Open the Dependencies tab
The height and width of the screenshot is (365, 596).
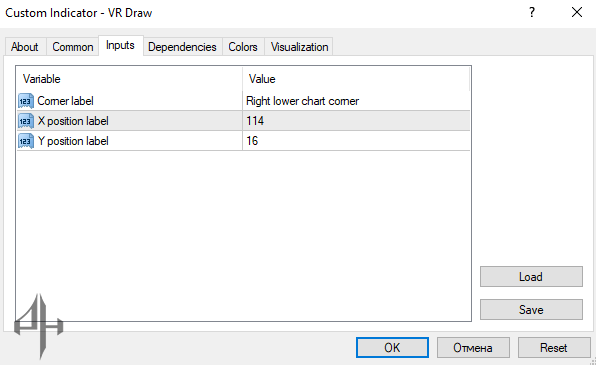click(182, 47)
